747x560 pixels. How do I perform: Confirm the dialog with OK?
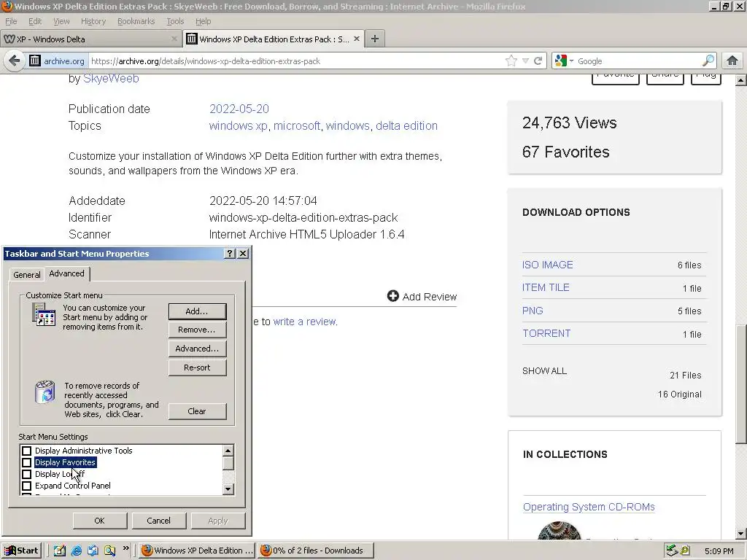click(99, 521)
